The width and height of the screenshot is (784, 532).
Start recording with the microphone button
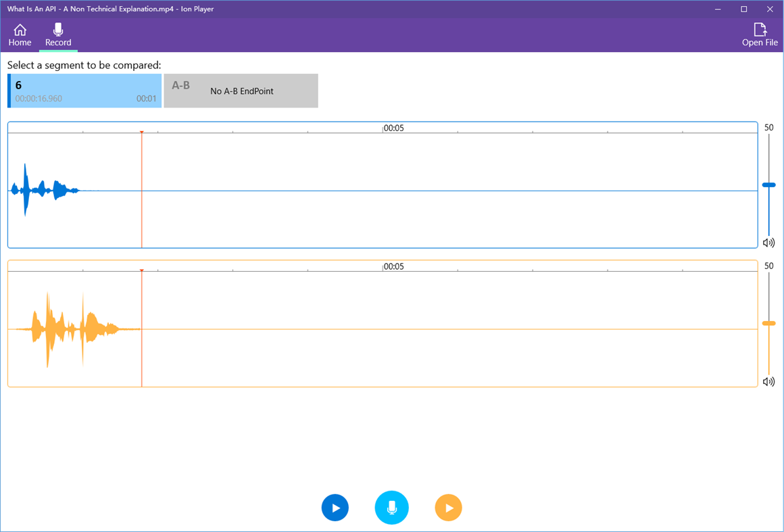tap(392, 508)
